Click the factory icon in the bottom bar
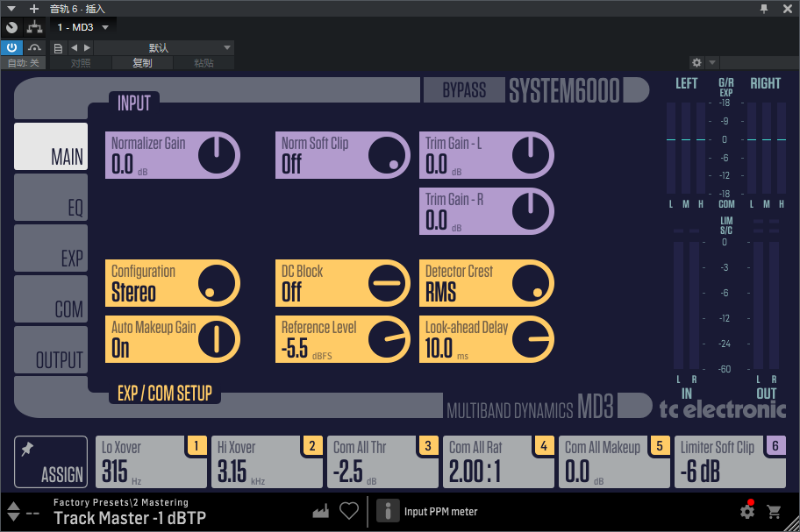This screenshot has height=532, width=800. (x=321, y=511)
